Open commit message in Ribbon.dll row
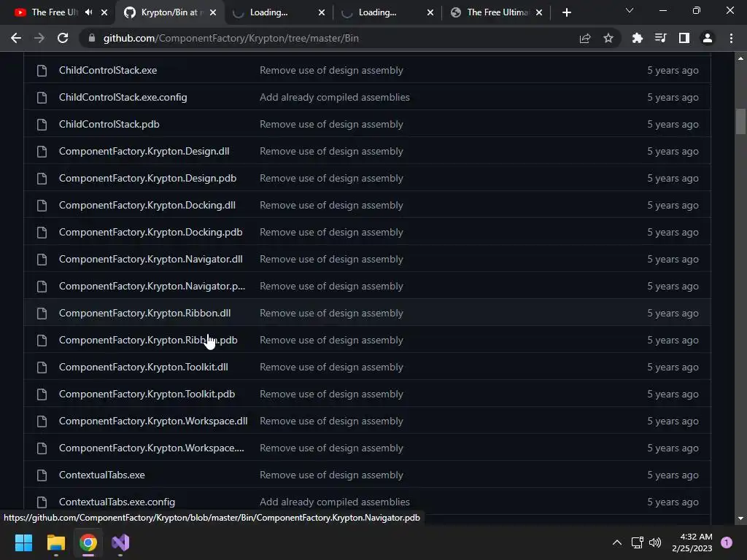Viewport: 747px width, 560px height. click(331, 314)
